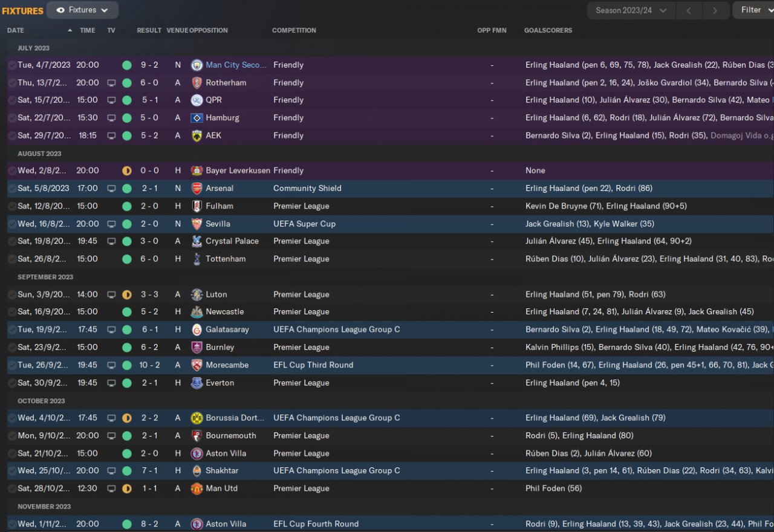Toggle the checkmark on the Everton fixture row

pyautogui.click(x=11, y=383)
